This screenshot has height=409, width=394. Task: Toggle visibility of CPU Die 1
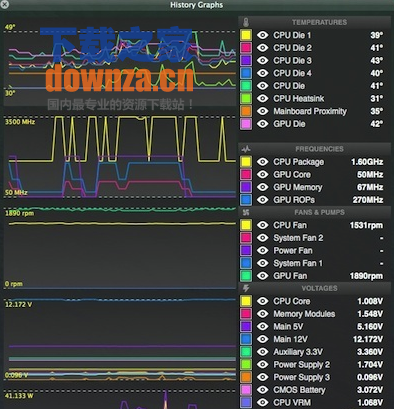coord(263,35)
